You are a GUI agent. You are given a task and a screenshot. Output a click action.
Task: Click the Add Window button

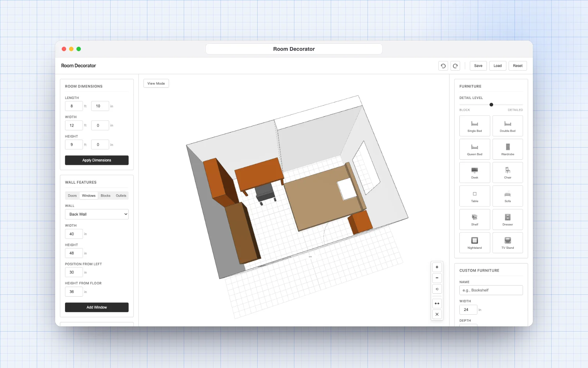[x=97, y=307]
